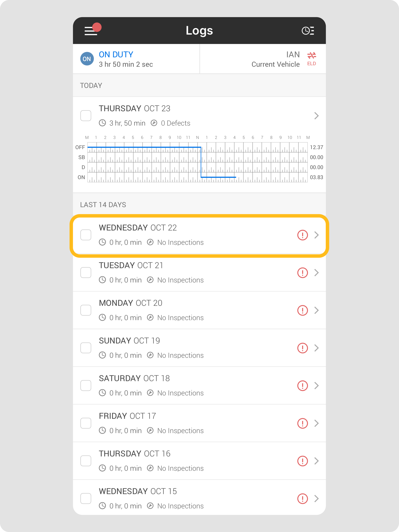Viewport: 399px width, 532px height.
Task: Tick the Sunday Oct 19 log checkbox
Action: point(86,348)
